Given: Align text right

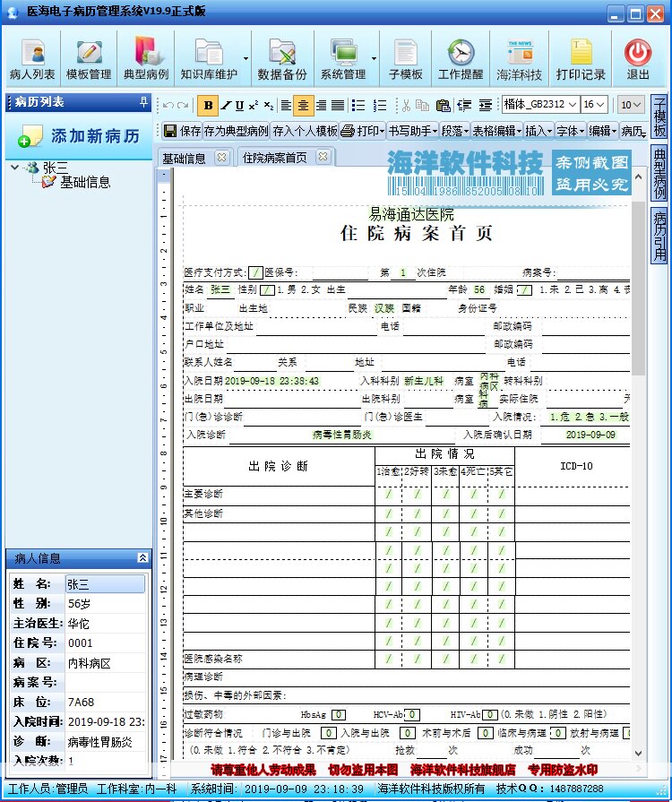Looking at the screenshot, I should (x=321, y=106).
